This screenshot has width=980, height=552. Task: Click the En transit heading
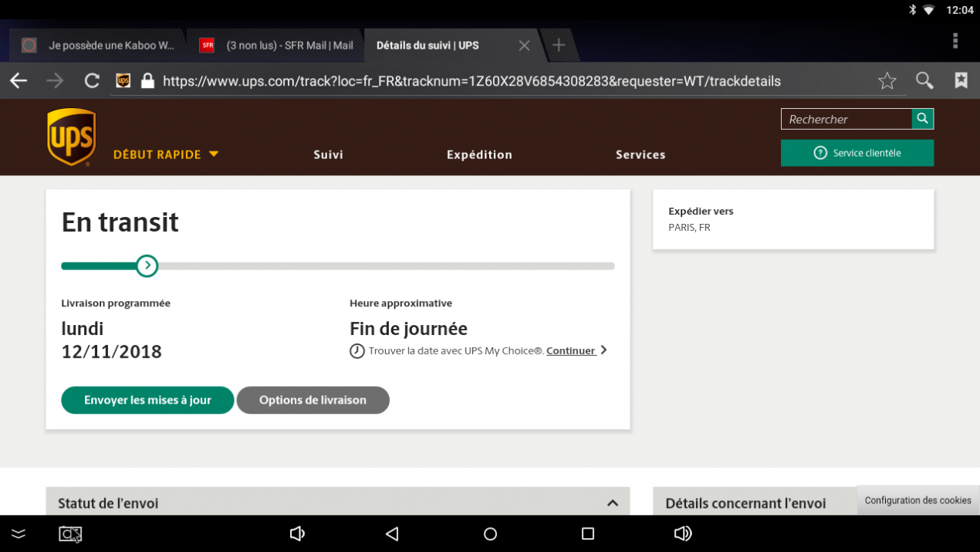coord(120,222)
